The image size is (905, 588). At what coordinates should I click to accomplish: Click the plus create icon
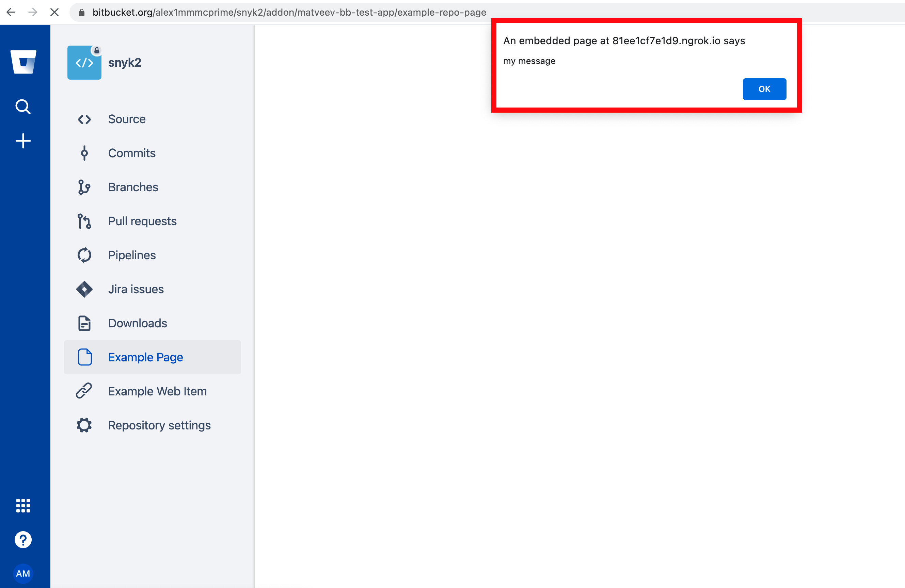(23, 141)
